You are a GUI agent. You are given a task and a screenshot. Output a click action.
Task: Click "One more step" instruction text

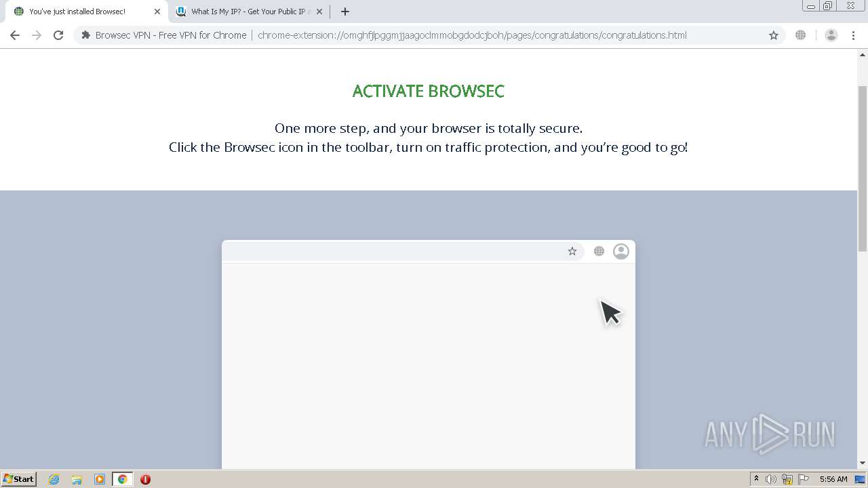click(429, 128)
